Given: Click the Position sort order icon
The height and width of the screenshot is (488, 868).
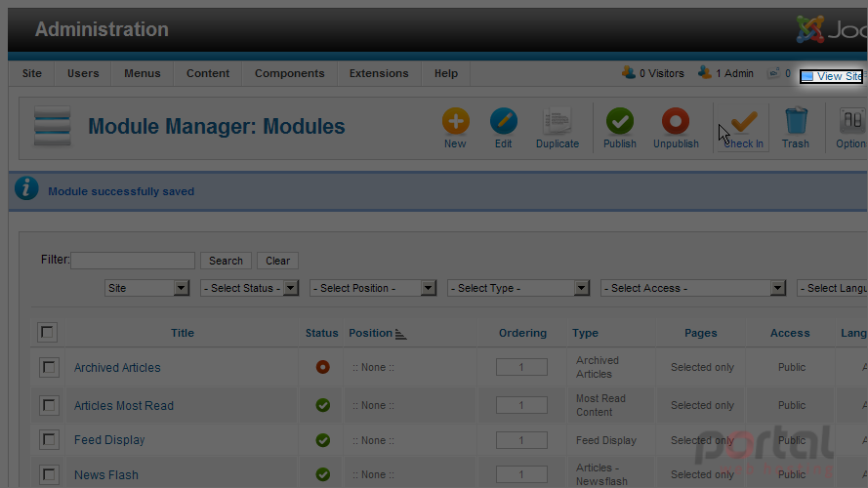Looking at the screenshot, I should click(400, 334).
